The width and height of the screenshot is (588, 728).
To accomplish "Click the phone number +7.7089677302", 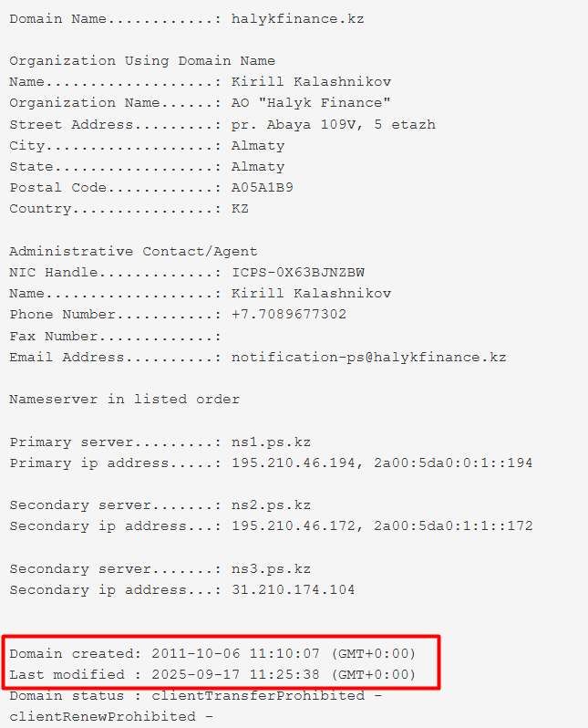I will 288,315.
